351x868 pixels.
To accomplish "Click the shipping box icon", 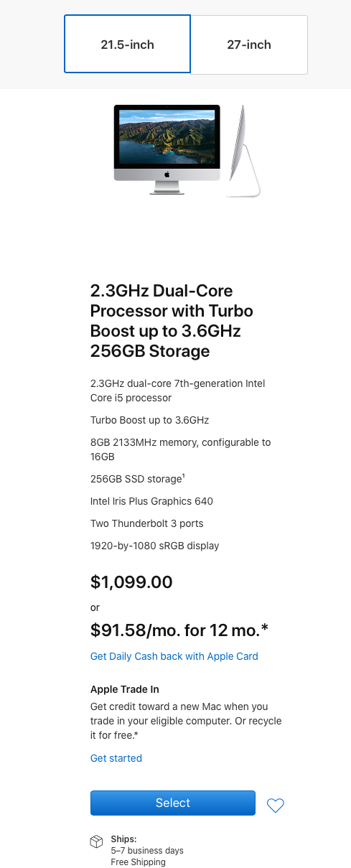I will click(97, 841).
